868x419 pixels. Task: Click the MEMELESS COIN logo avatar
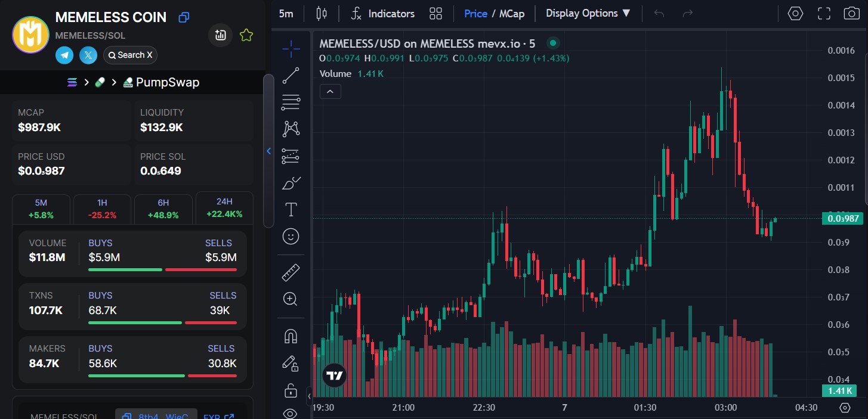click(x=30, y=35)
